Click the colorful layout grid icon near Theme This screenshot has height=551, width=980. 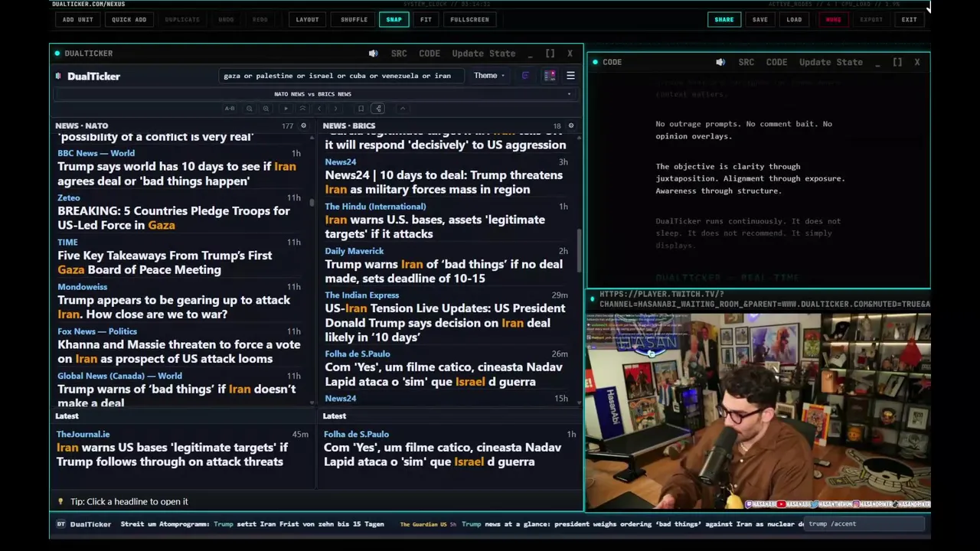click(550, 76)
